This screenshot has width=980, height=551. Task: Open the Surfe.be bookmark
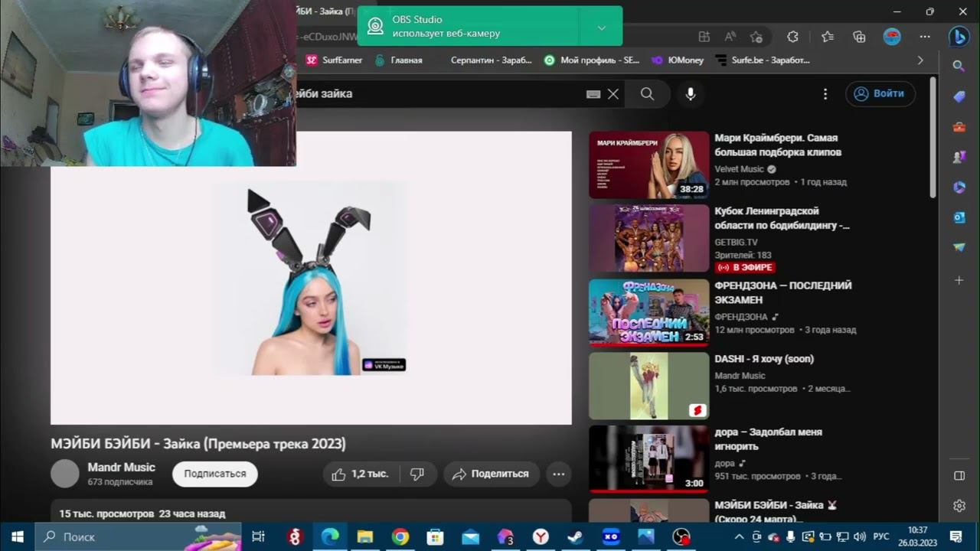click(x=763, y=60)
